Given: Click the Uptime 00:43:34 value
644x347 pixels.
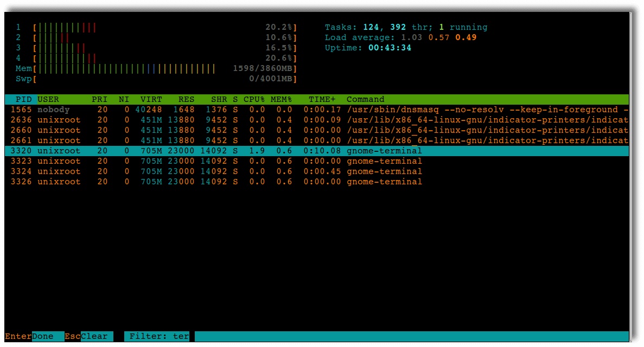Looking at the screenshot, I should point(390,48).
